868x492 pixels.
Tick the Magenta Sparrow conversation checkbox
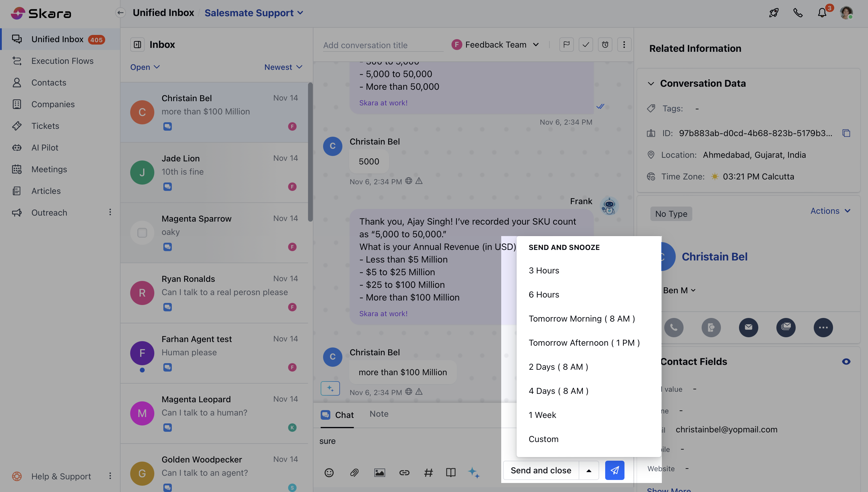coord(142,232)
